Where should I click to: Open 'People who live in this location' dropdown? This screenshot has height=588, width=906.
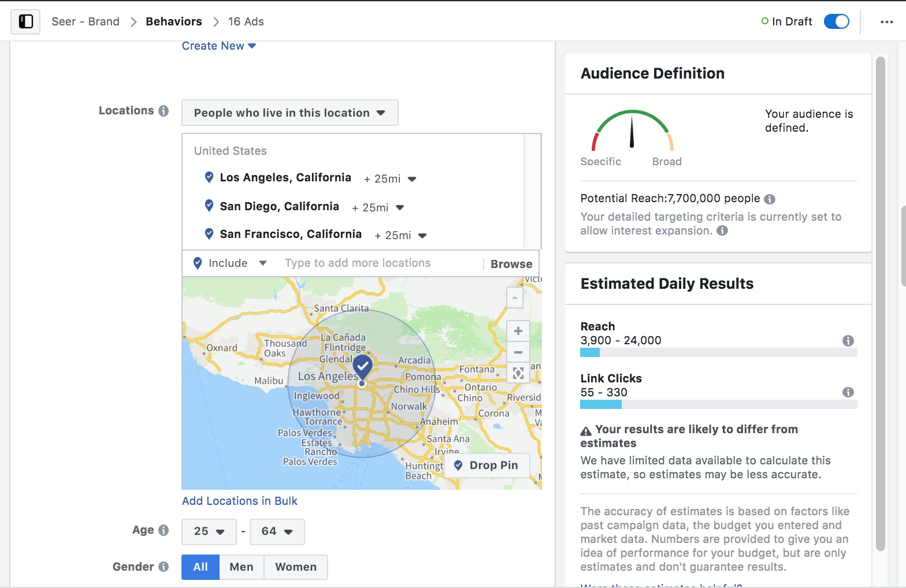click(289, 113)
